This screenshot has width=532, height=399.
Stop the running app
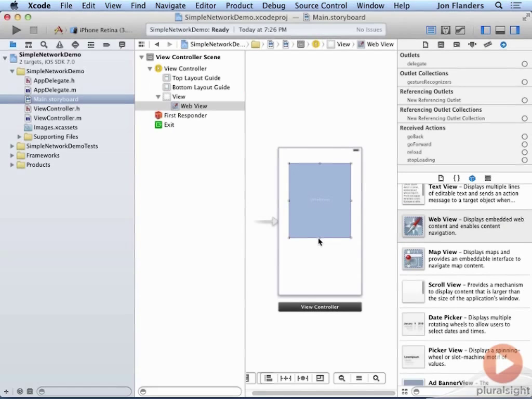point(33,30)
